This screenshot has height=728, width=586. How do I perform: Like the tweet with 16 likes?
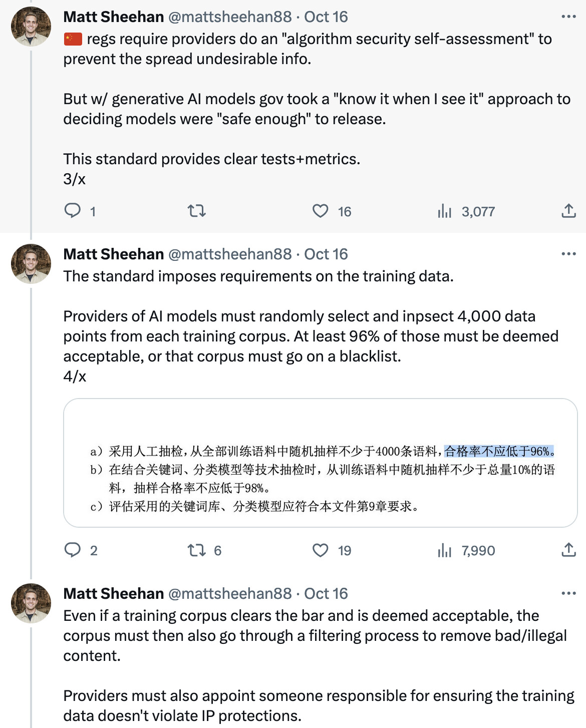pos(321,211)
